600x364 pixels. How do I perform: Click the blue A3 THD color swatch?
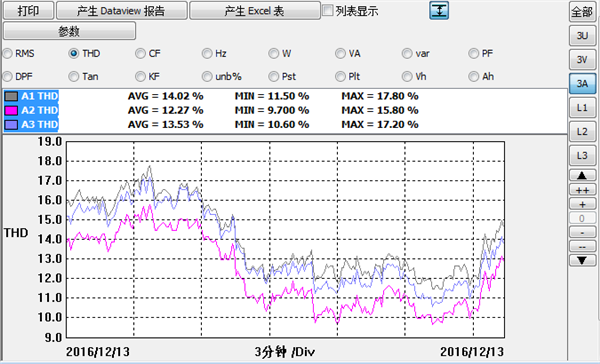11,125
